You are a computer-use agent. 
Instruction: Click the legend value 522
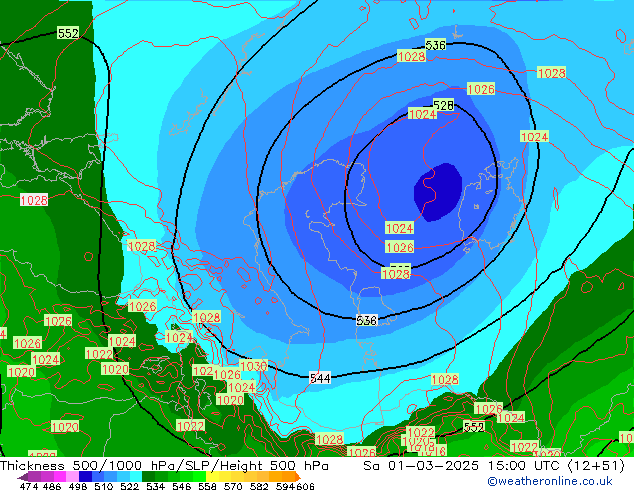coord(129,486)
